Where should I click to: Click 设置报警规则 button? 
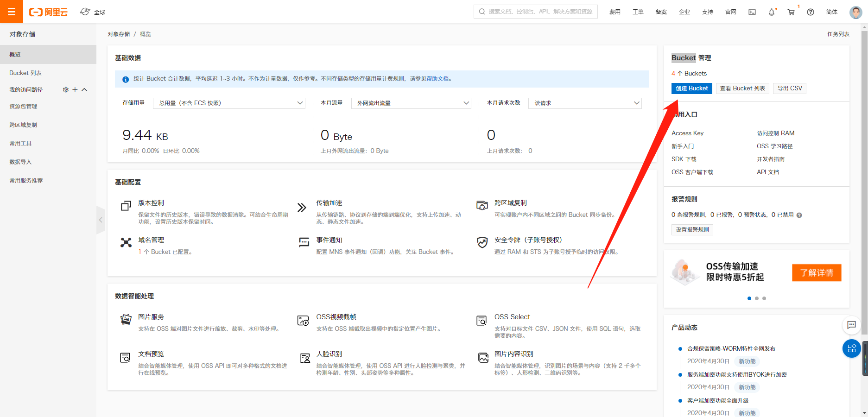(x=692, y=230)
